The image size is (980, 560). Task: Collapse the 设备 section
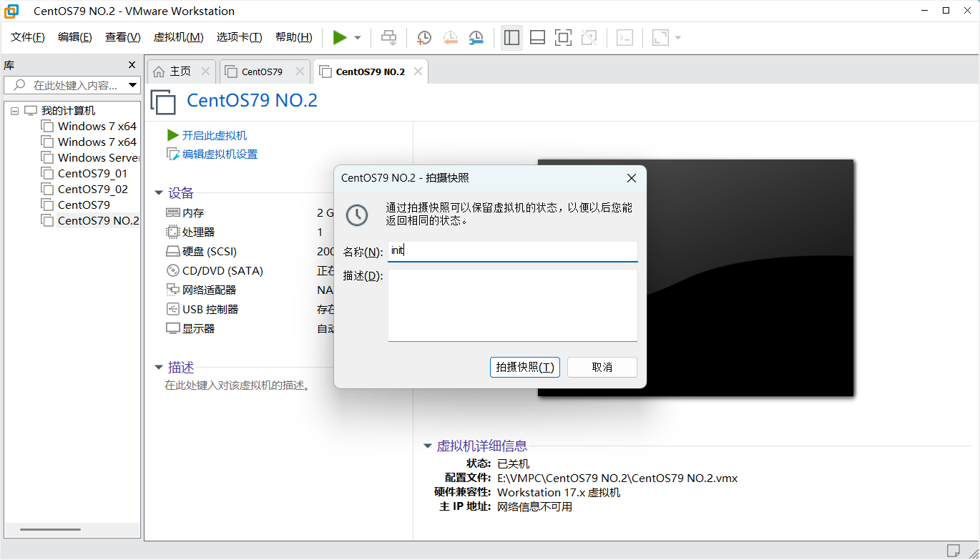(x=159, y=193)
